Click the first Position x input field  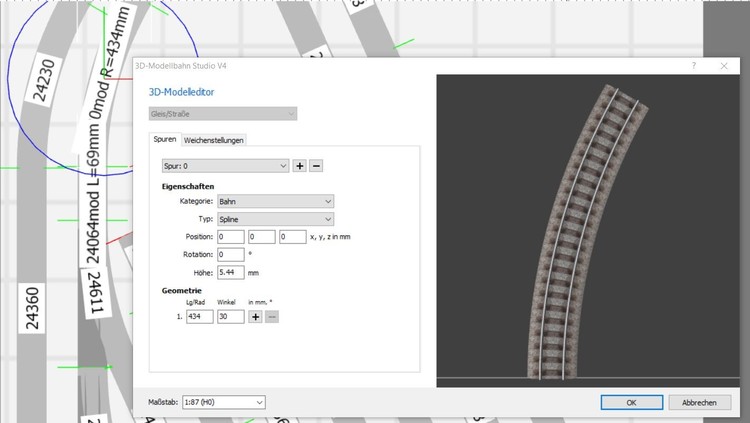click(230, 237)
